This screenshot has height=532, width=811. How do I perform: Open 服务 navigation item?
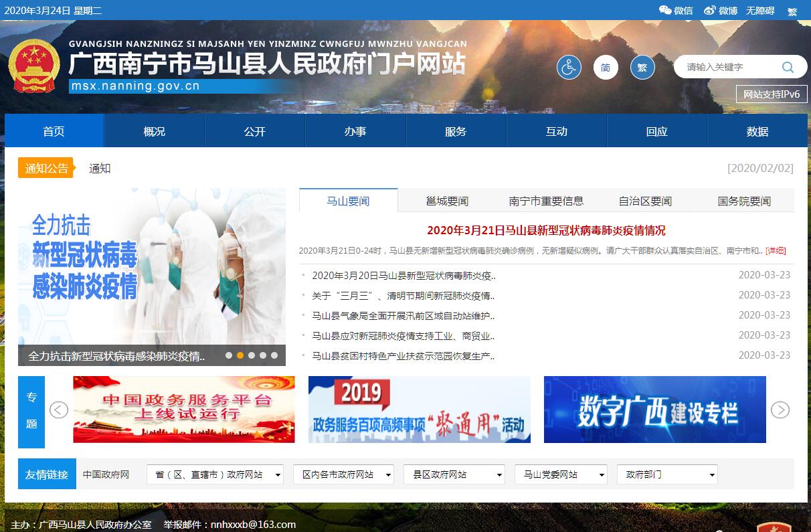[x=456, y=131]
